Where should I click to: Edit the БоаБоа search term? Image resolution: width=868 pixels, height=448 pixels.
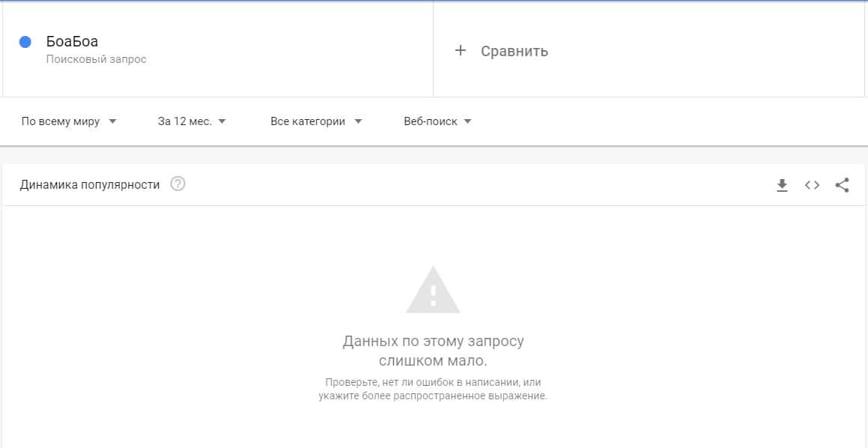click(x=73, y=41)
